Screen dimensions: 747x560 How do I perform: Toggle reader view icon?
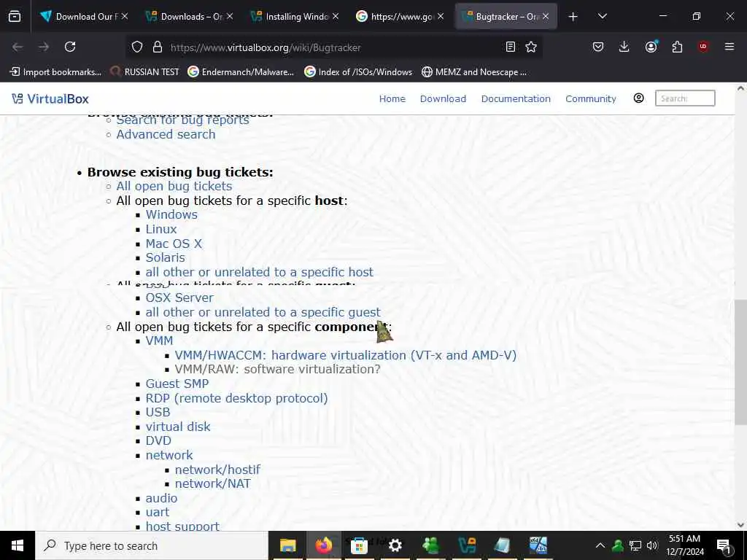510,47
